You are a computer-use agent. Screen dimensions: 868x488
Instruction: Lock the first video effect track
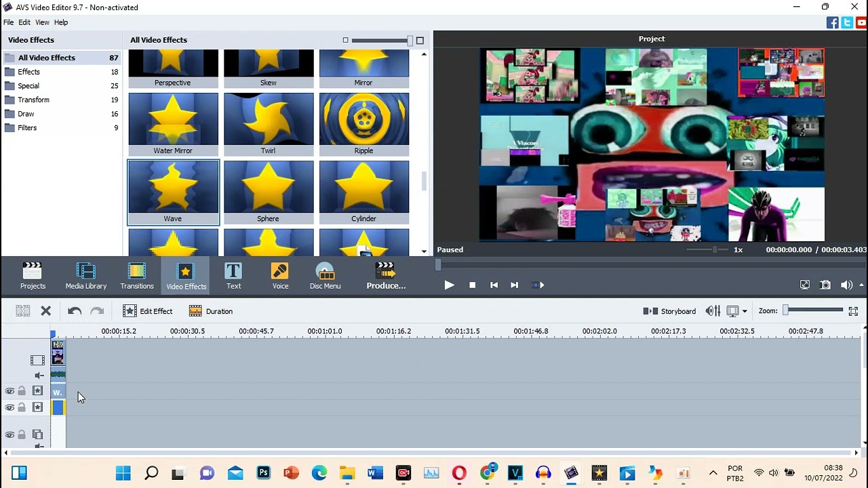point(22,391)
